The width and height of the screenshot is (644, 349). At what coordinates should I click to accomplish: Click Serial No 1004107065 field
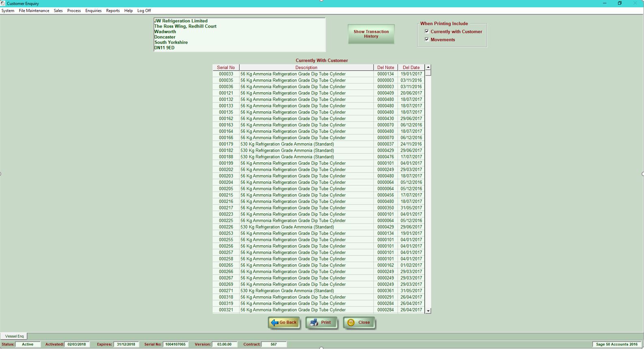click(175, 344)
